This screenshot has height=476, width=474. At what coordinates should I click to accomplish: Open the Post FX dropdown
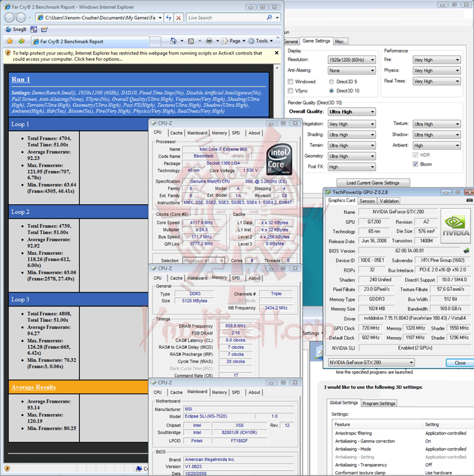352,166
